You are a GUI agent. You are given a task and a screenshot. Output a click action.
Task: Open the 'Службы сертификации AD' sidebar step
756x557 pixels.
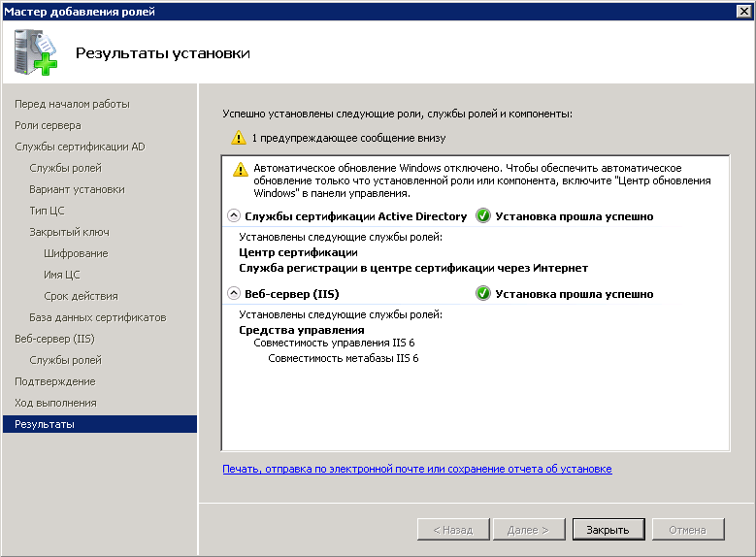pos(80,147)
